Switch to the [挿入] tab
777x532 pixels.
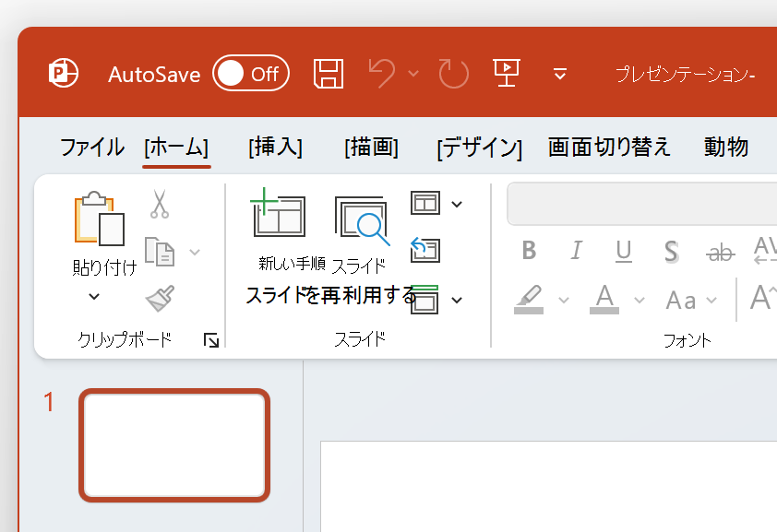click(276, 147)
